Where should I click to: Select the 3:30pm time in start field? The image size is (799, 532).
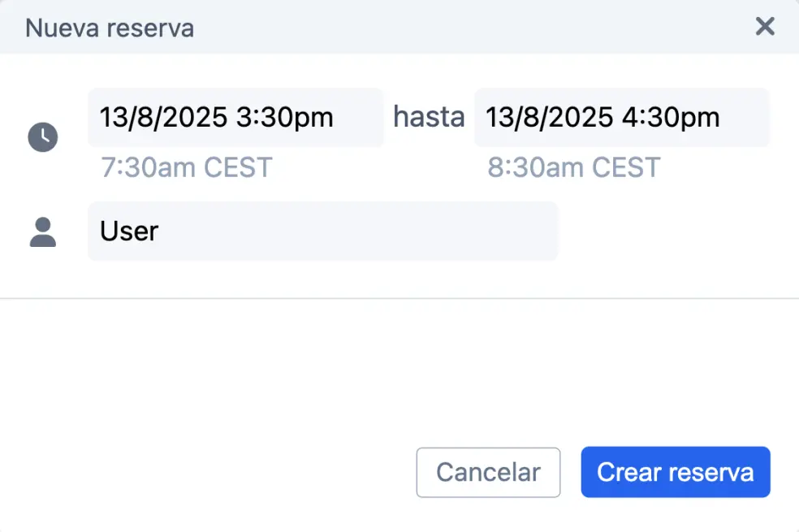coord(285,118)
